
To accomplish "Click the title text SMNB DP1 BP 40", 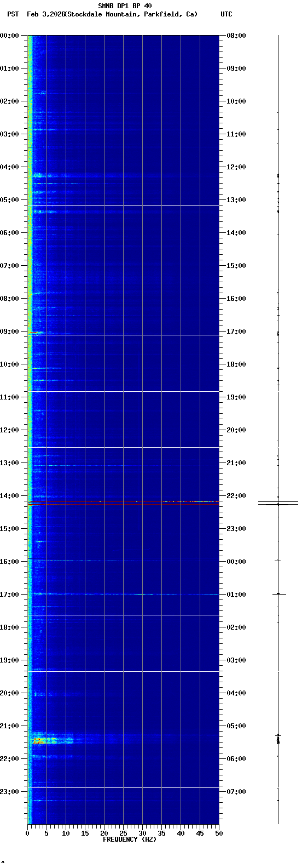I will point(125,6).
